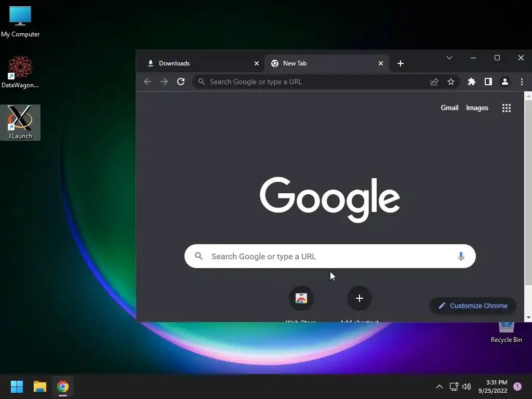Open the tab search chevron dropdown
The width and height of the screenshot is (532, 399).
(x=449, y=58)
